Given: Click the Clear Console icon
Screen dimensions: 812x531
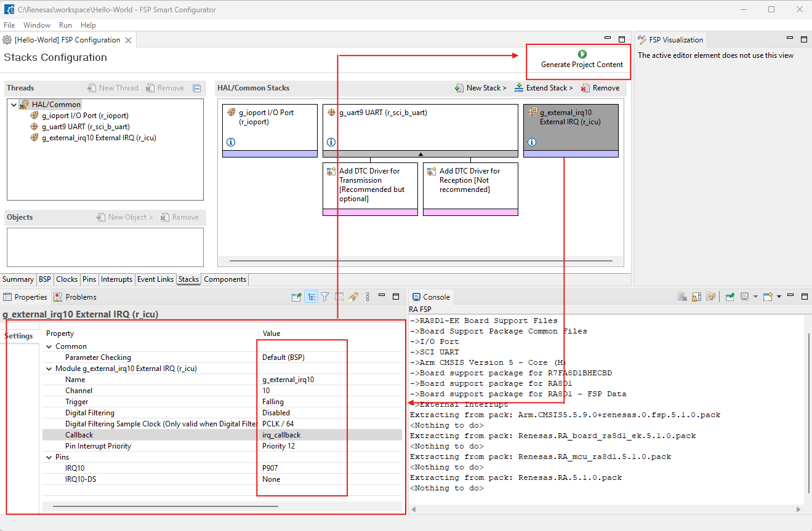Looking at the screenshot, I should [x=682, y=297].
